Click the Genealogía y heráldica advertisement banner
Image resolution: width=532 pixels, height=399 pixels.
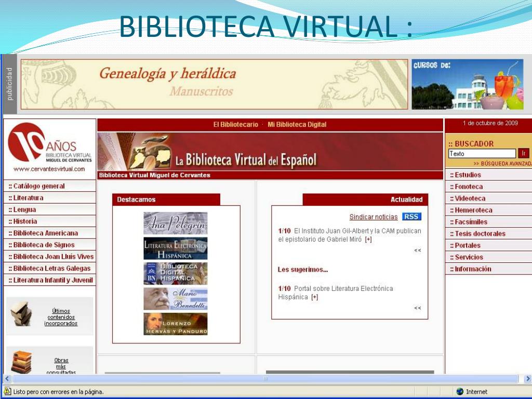(215, 85)
